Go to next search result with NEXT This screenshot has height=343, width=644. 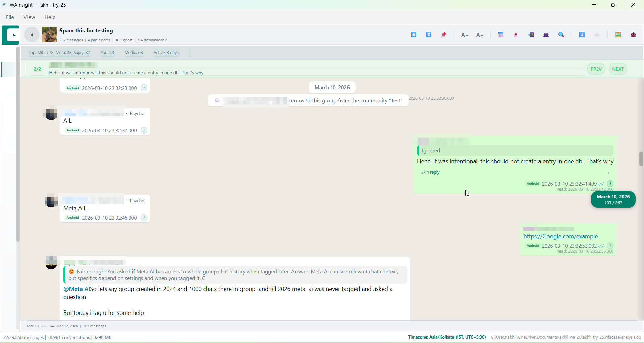[x=618, y=69]
